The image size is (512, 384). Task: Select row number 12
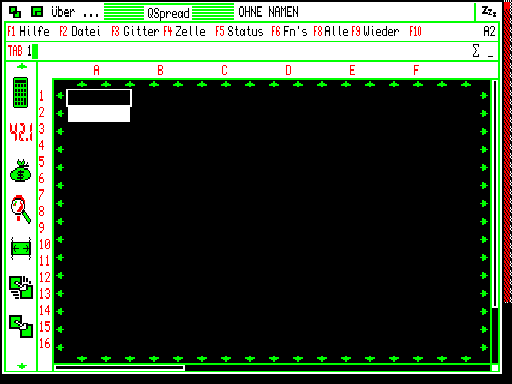click(45, 277)
